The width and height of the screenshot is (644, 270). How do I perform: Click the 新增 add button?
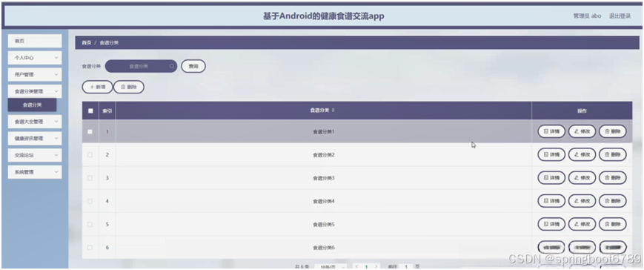tap(97, 87)
